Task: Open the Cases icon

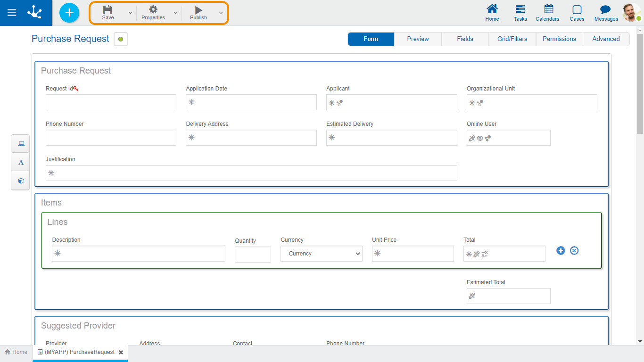Action: coord(577,13)
